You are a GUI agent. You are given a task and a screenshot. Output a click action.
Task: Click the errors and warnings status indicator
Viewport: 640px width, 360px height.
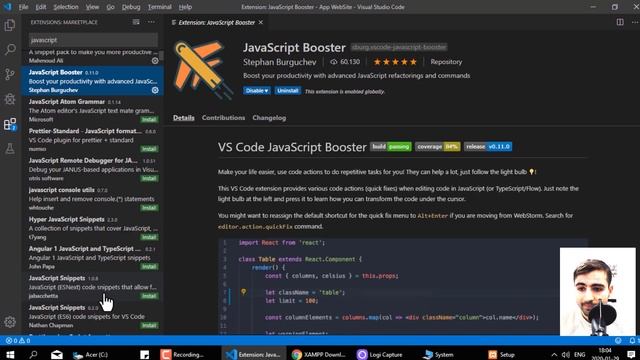pos(18,340)
